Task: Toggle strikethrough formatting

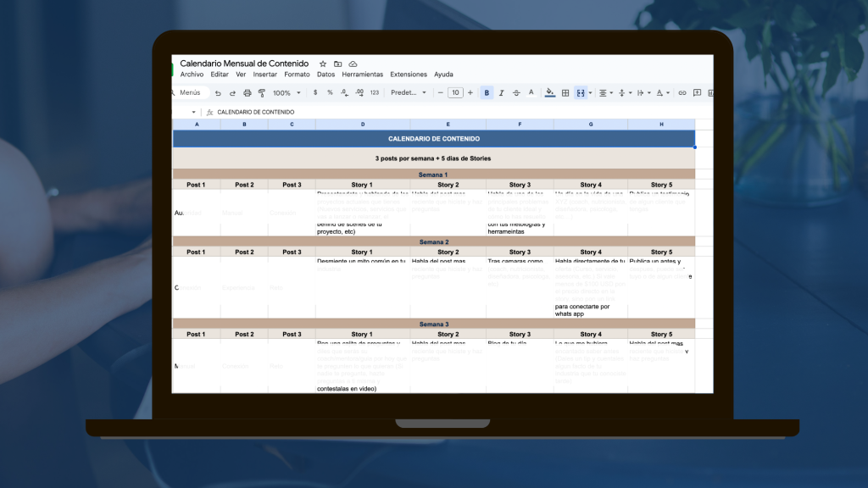Action: [516, 93]
